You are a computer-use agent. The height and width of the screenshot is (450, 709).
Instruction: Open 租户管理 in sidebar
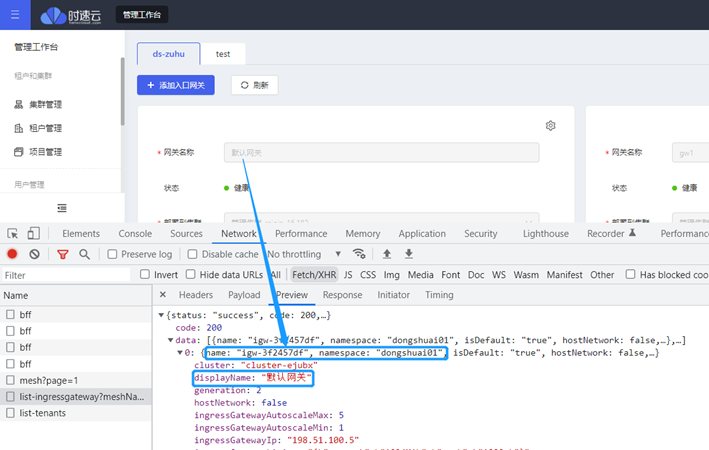45,128
